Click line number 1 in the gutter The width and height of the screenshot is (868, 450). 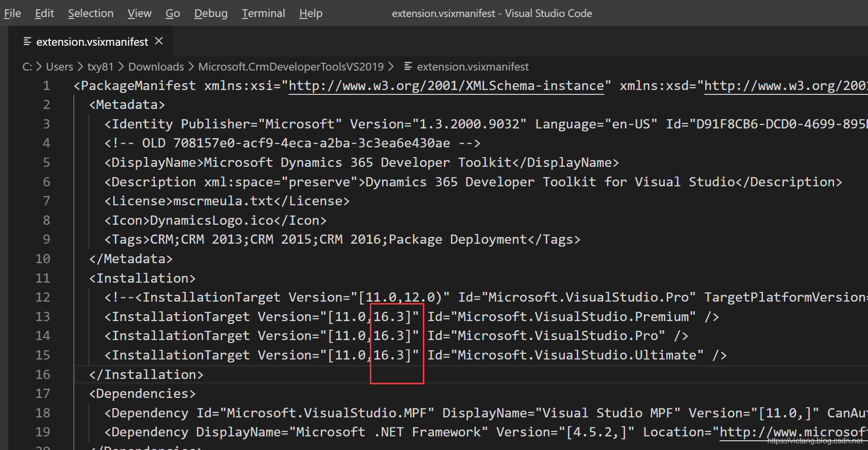click(x=47, y=86)
